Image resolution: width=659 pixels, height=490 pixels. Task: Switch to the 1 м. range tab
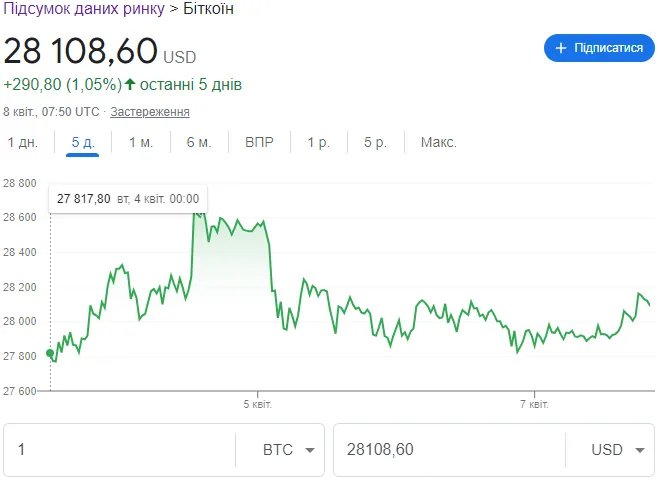click(141, 142)
